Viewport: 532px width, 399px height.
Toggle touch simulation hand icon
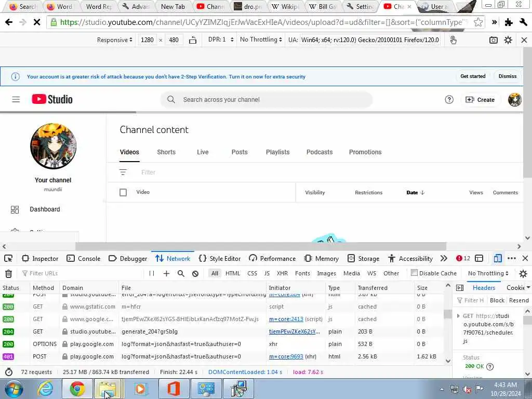point(453,40)
